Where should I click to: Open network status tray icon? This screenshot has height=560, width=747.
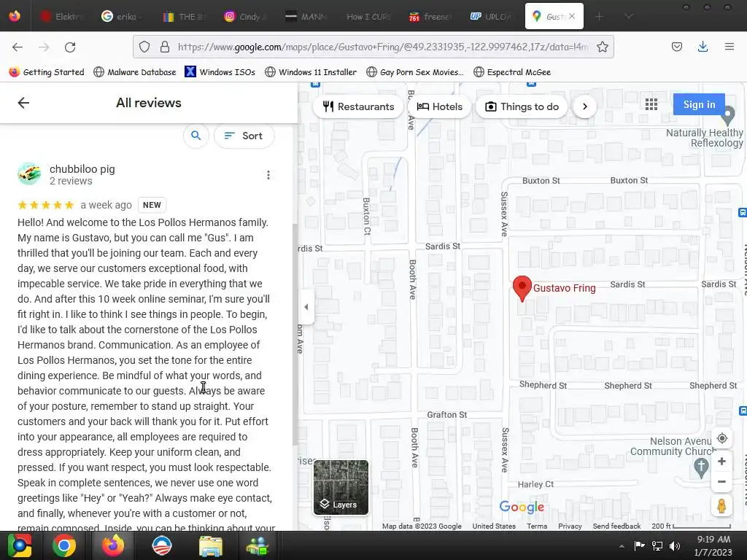(x=657, y=545)
